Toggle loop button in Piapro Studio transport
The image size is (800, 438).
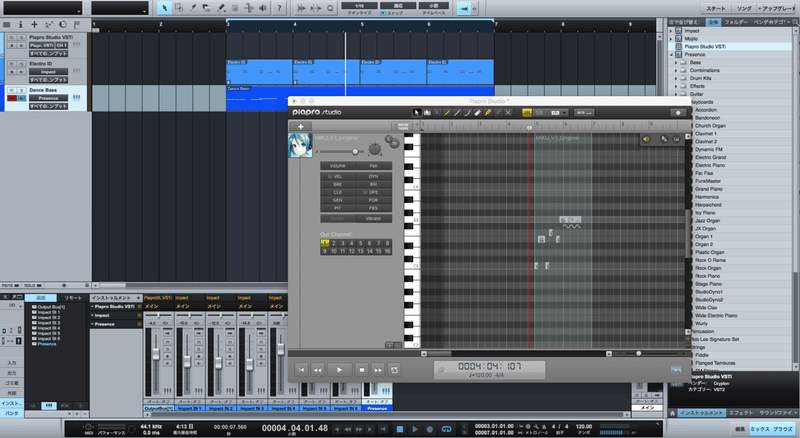tap(394, 370)
